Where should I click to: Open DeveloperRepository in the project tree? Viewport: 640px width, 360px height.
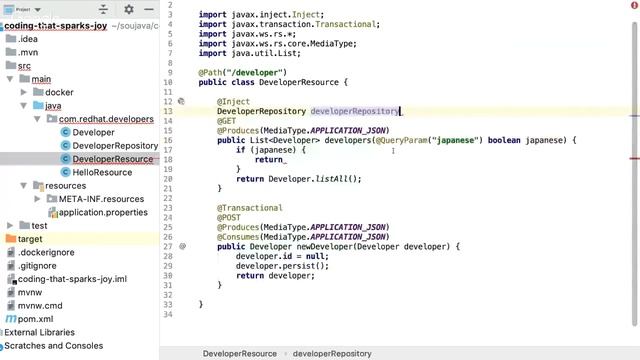(x=115, y=146)
